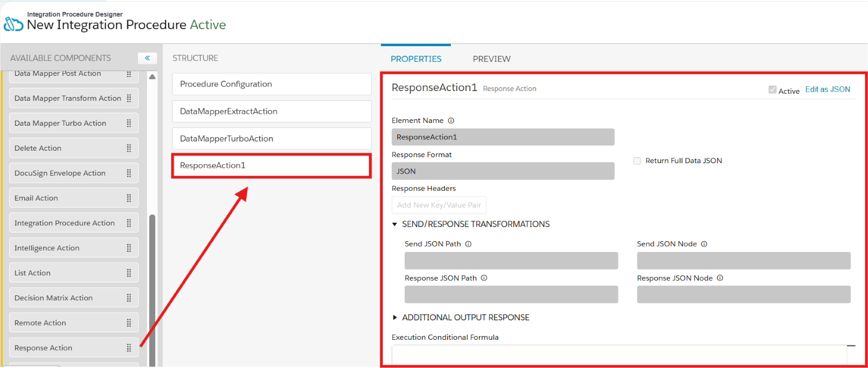Select the Properties tab
This screenshot has width=868, height=368.
[x=416, y=59]
